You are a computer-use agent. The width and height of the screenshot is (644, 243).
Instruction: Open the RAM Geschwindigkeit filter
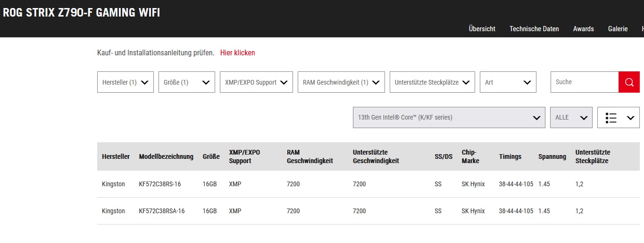[x=341, y=82]
